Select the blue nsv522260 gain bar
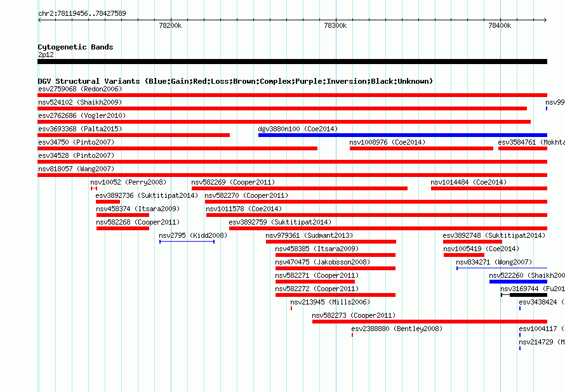Screen dimensions: 565x392 point(518,282)
